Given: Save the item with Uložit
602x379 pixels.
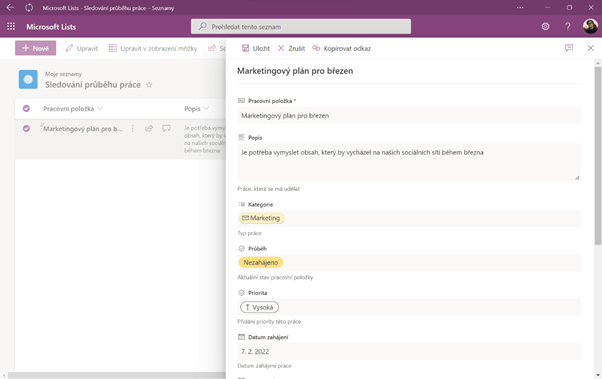Looking at the screenshot, I should coord(256,48).
